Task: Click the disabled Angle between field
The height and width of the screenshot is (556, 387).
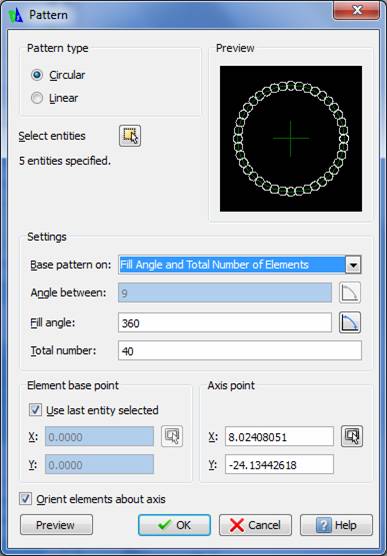Action: pos(225,293)
